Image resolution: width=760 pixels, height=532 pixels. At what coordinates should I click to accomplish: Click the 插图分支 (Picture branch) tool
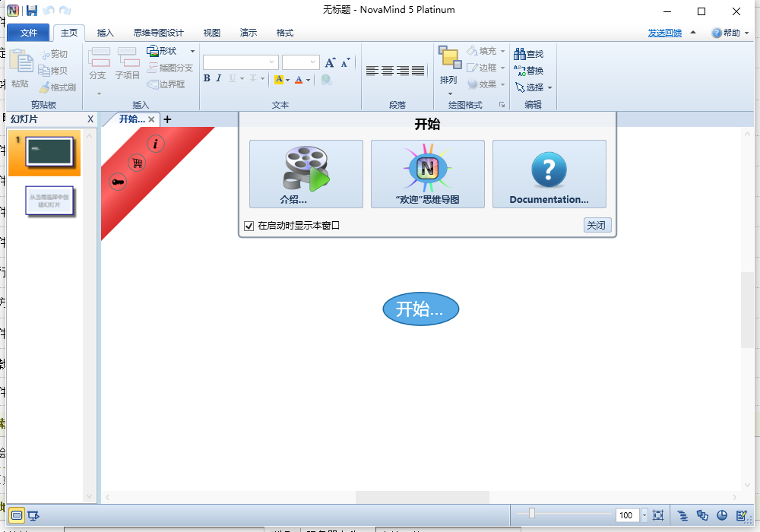169,68
